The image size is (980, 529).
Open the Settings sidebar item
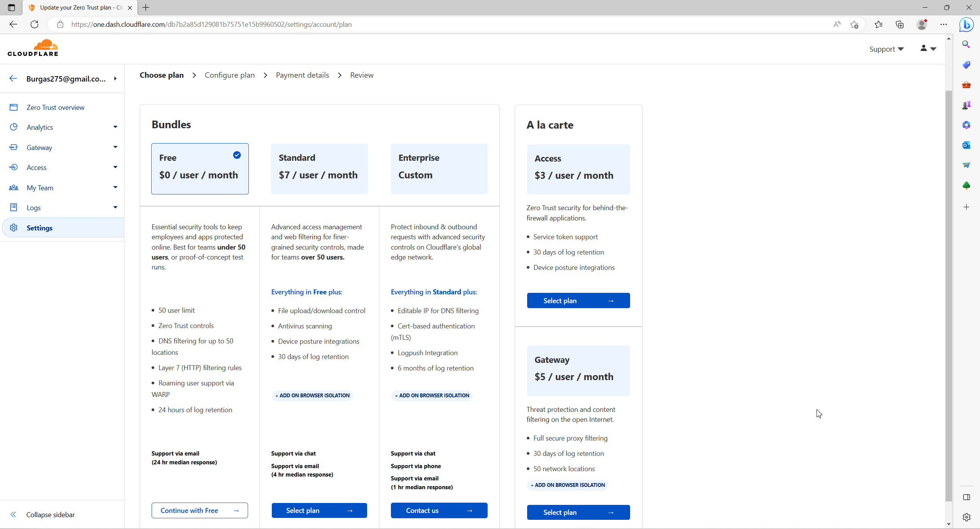(x=39, y=228)
